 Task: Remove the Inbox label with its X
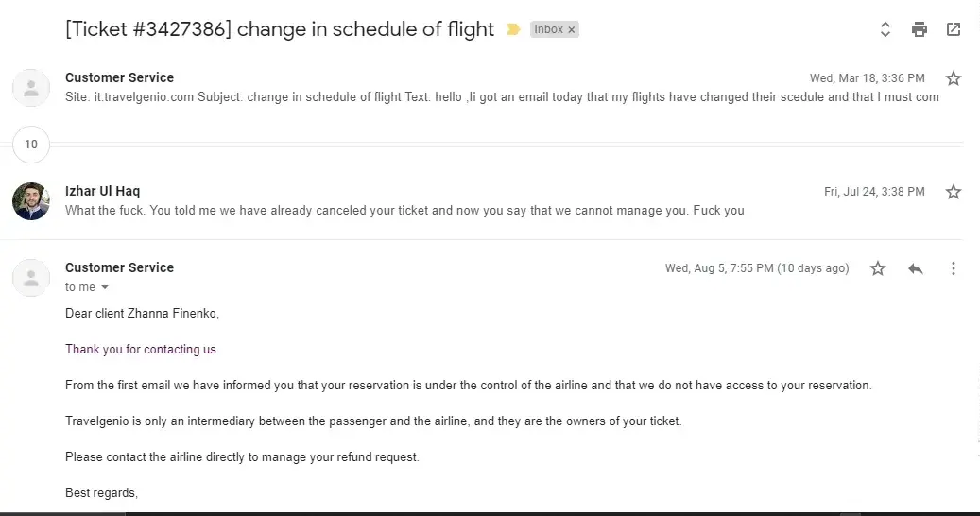(x=571, y=30)
